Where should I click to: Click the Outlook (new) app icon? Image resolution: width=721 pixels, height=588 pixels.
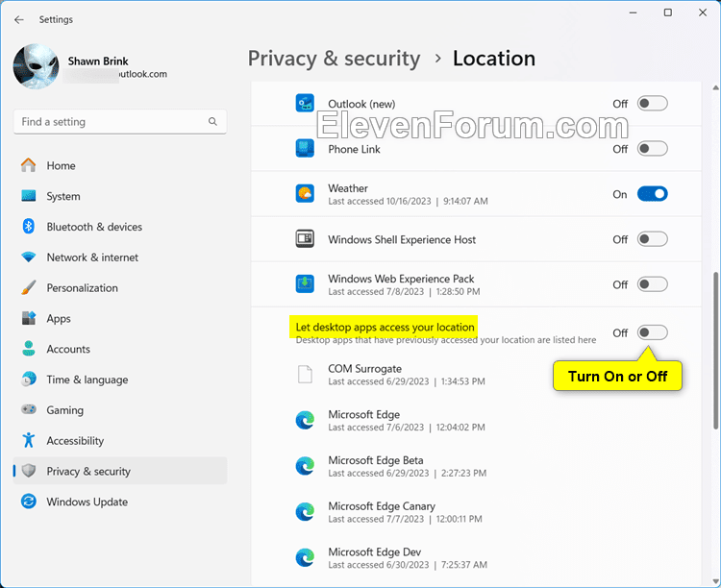pyautogui.click(x=305, y=104)
